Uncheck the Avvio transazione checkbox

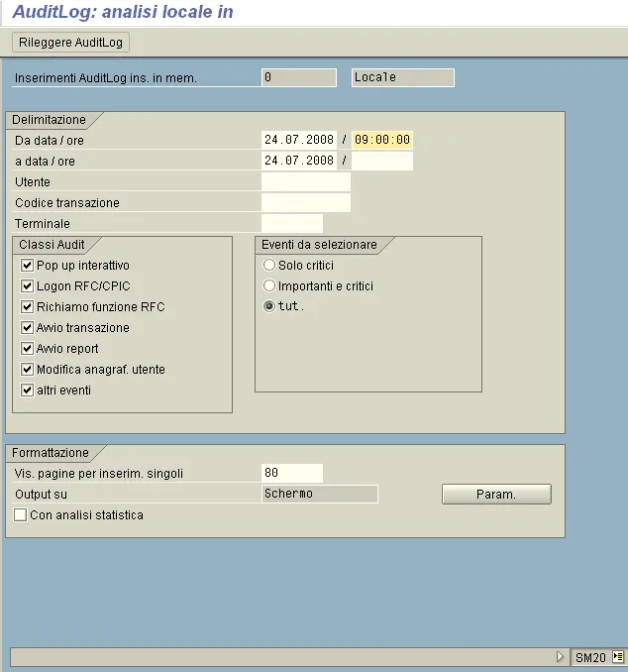[28, 328]
